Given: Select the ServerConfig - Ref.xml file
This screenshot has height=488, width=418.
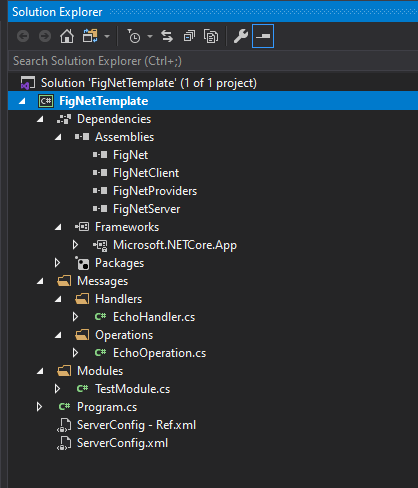Looking at the screenshot, I should point(137,425).
